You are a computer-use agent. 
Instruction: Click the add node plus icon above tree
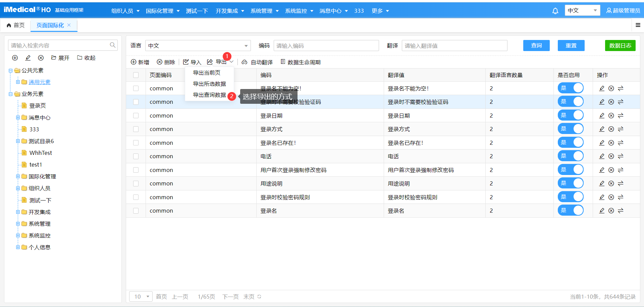click(15, 58)
